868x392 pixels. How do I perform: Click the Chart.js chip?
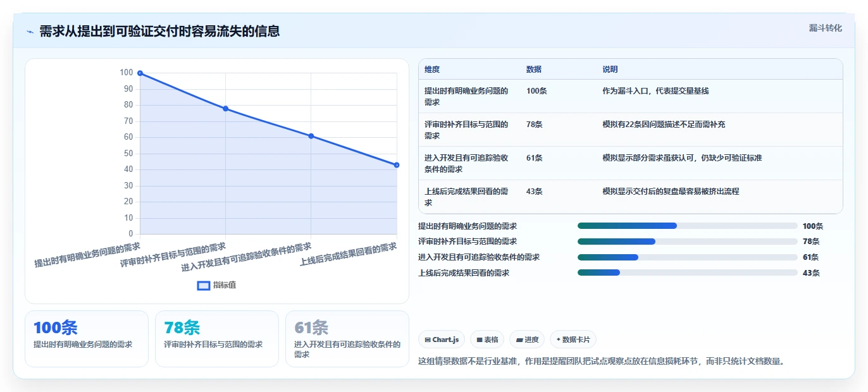click(x=442, y=340)
